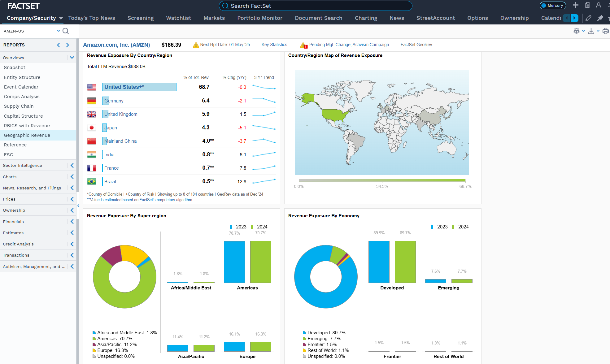The width and height of the screenshot is (610, 364).
Task: Click the print icon
Action: point(605,31)
